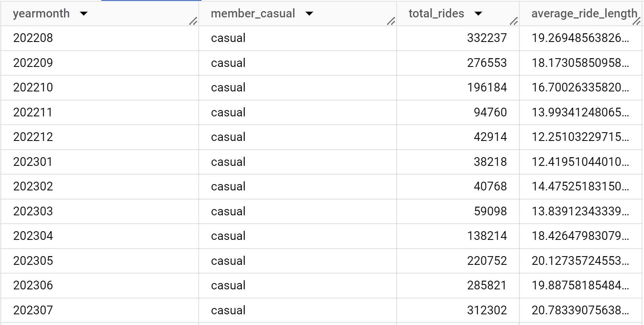644x325 pixels.
Task: Click the total_rides column resize handle
Action: [514, 21]
